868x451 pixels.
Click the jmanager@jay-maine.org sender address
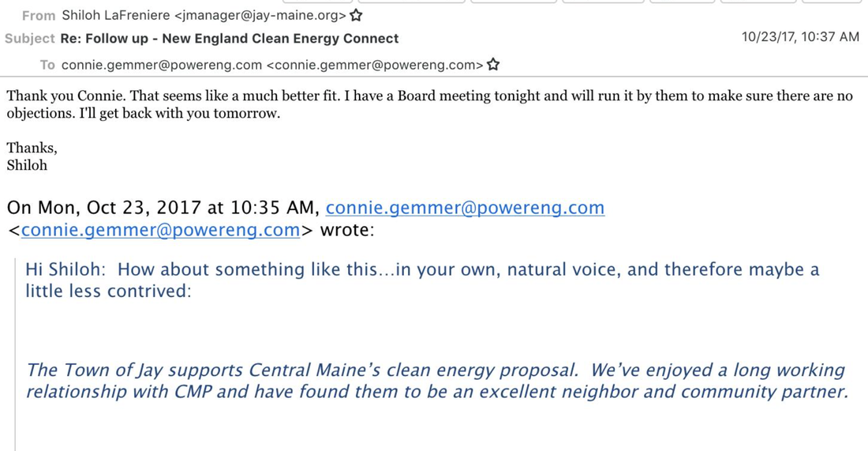tap(260, 16)
